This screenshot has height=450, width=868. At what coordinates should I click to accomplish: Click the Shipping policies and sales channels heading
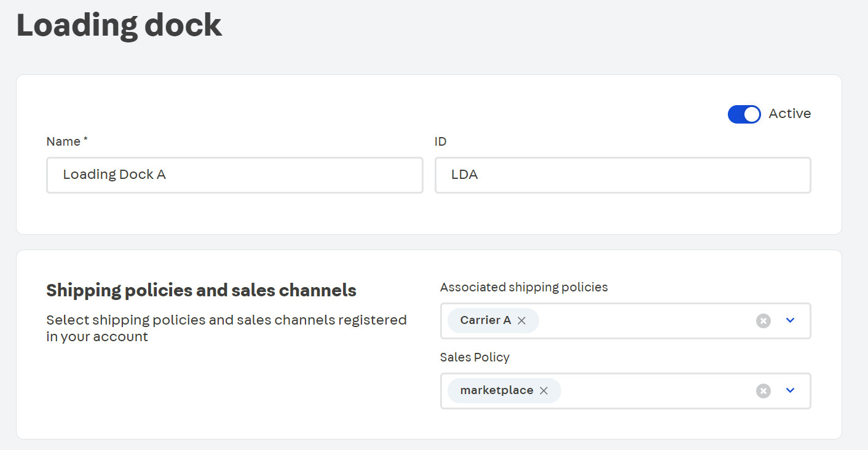pos(201,290)
